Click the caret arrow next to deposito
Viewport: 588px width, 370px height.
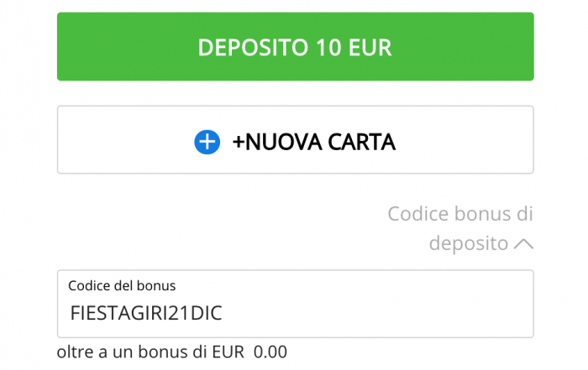pyautogui.click(x=523, y=244)
